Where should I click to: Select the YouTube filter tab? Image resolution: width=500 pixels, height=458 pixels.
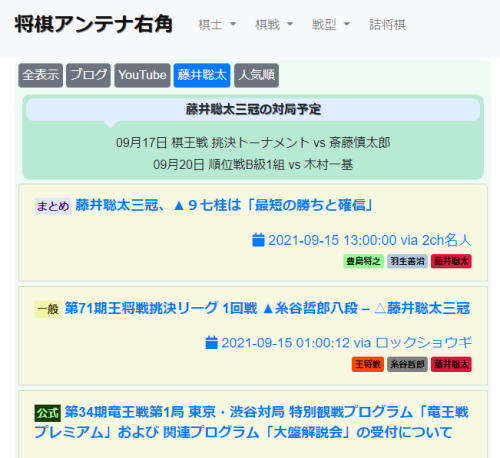click(x=142, y=75)
